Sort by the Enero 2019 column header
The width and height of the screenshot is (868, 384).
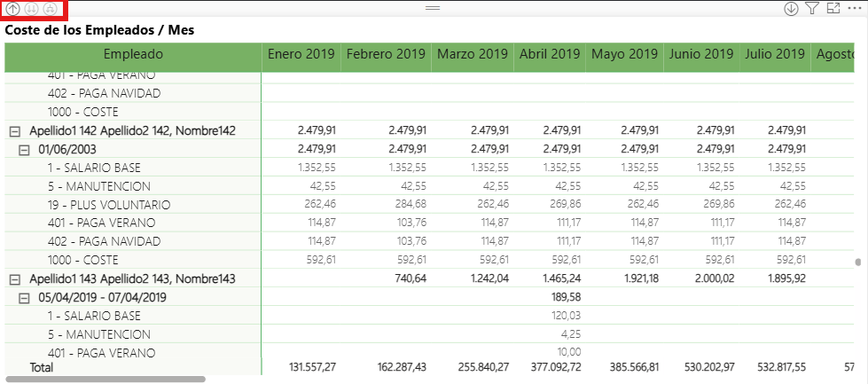click(x=301, y=55)
